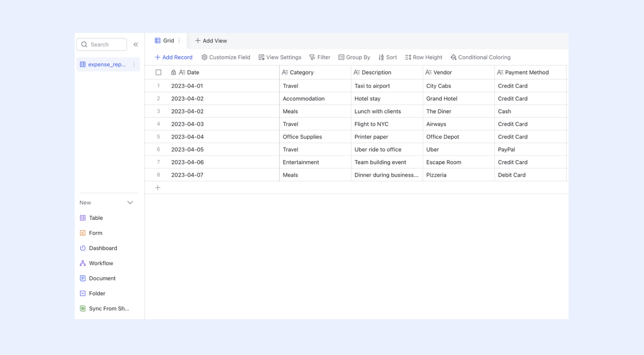Image resolution: width=644 pixels, height=355 pixels.
Task: Click the Payment Method column header
Action: (530, 72)
